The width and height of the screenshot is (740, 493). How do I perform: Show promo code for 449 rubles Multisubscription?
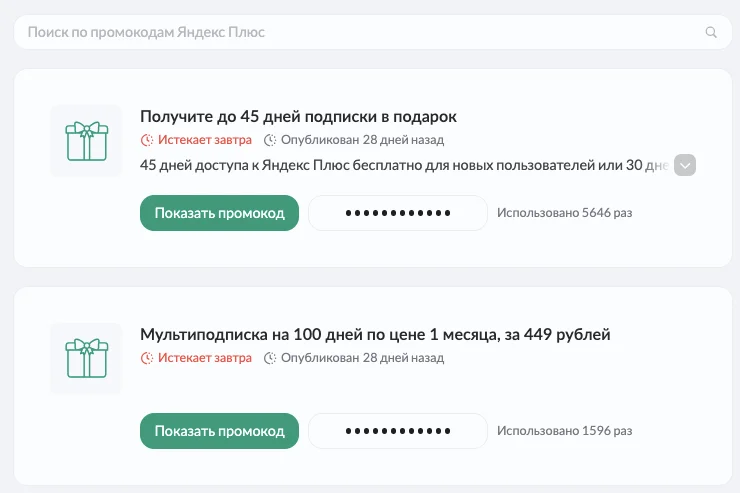click(219, 431)
